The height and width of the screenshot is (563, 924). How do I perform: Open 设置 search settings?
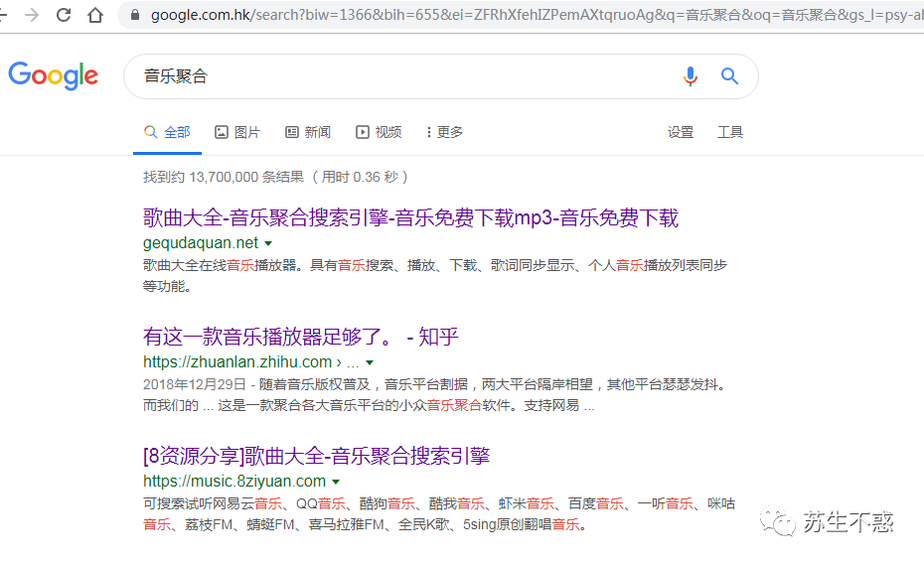[x=680, y=132]
